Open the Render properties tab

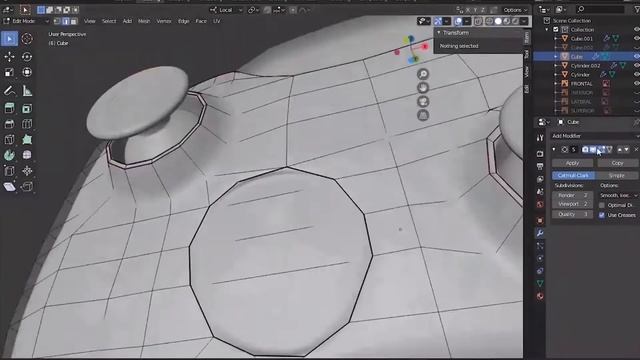click(x=540, y=154)
